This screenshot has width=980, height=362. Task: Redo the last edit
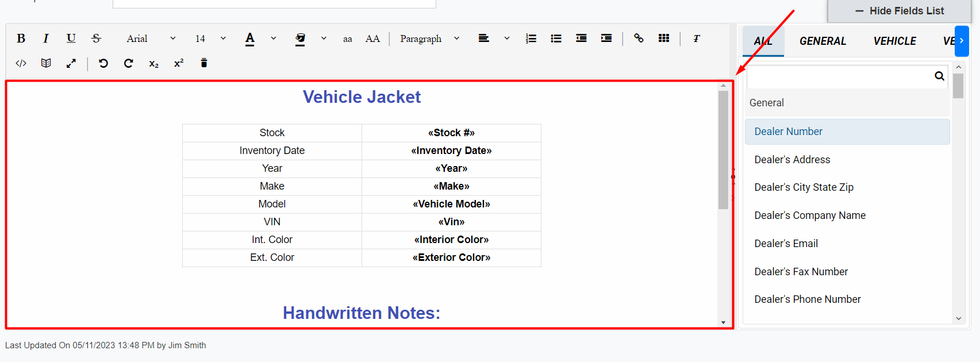129,63
